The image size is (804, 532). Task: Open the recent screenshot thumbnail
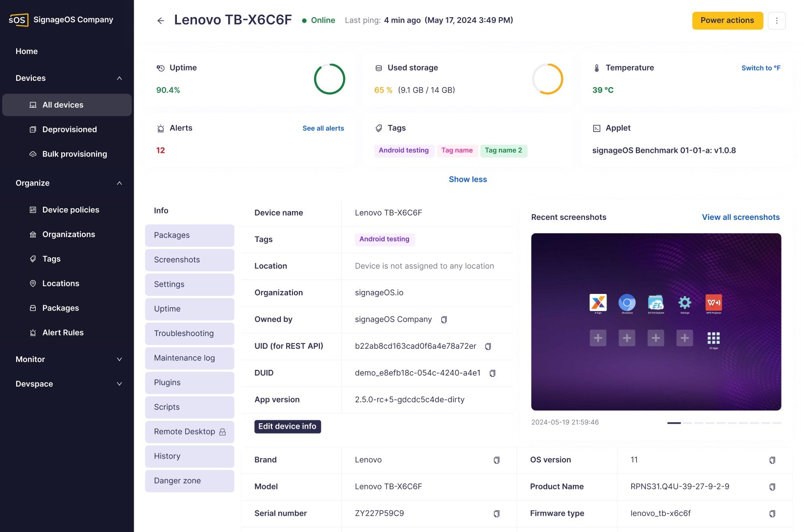pos(656,322)
